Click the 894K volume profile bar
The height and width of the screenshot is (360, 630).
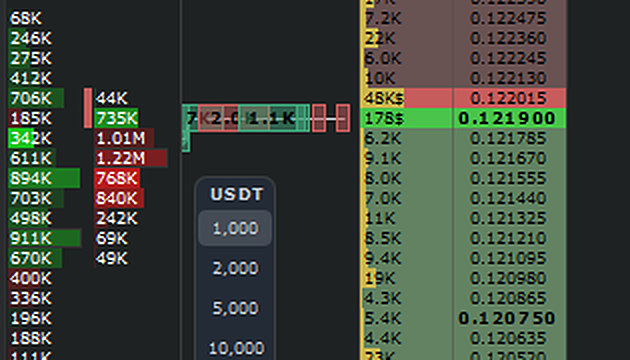tap(44, 178)
